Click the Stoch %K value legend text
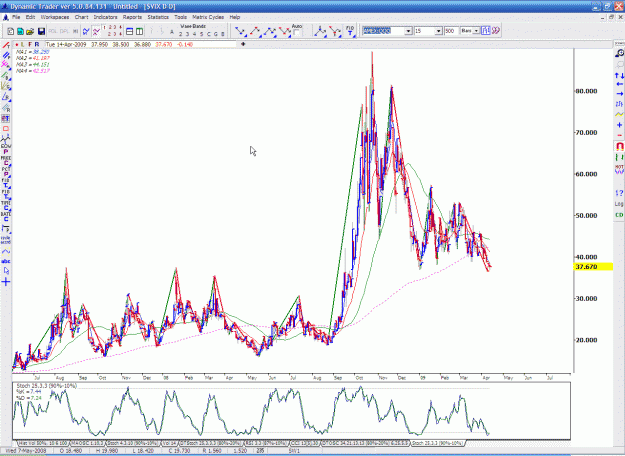This screenshot has width=625, height=456. pos(28,392)
